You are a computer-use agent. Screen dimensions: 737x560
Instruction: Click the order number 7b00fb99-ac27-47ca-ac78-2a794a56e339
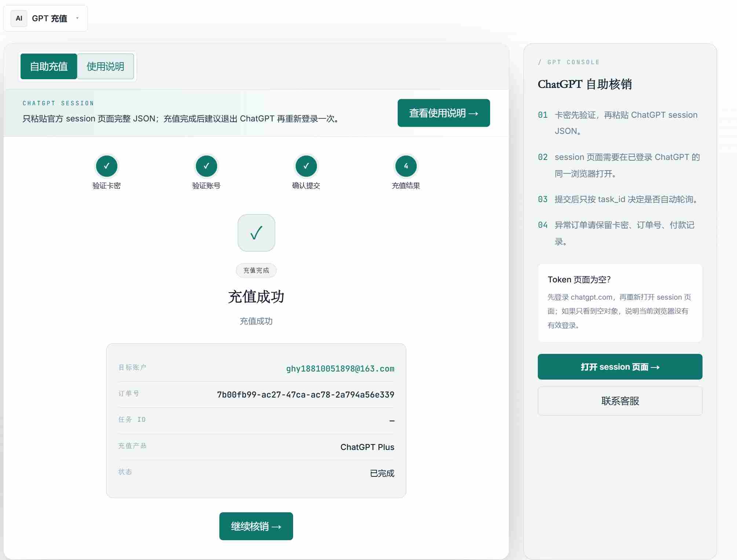(306, 395)
